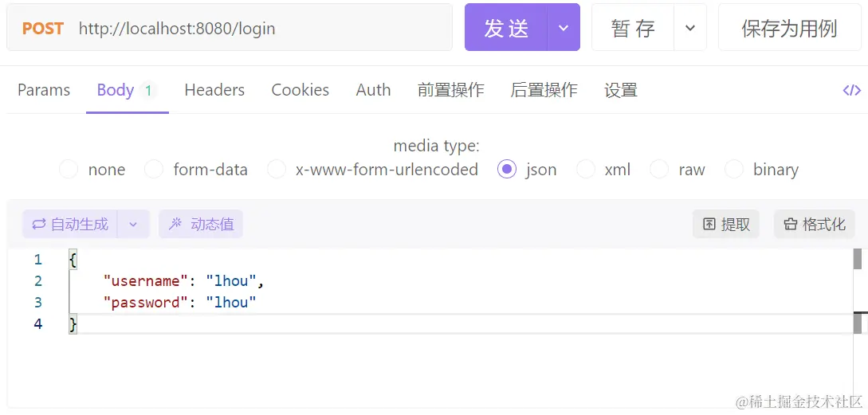Open the 前置操作 tab
This screenshot has height=415, width=868.
tap(450, 90)
